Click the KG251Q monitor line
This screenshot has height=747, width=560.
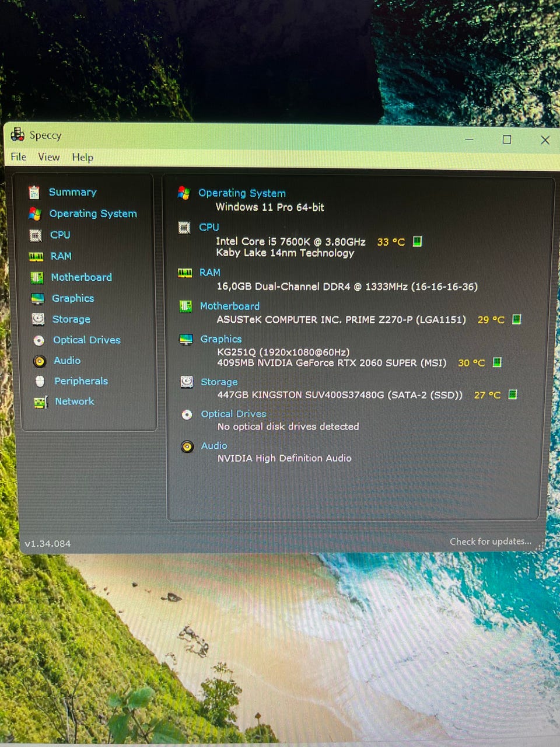283,352
